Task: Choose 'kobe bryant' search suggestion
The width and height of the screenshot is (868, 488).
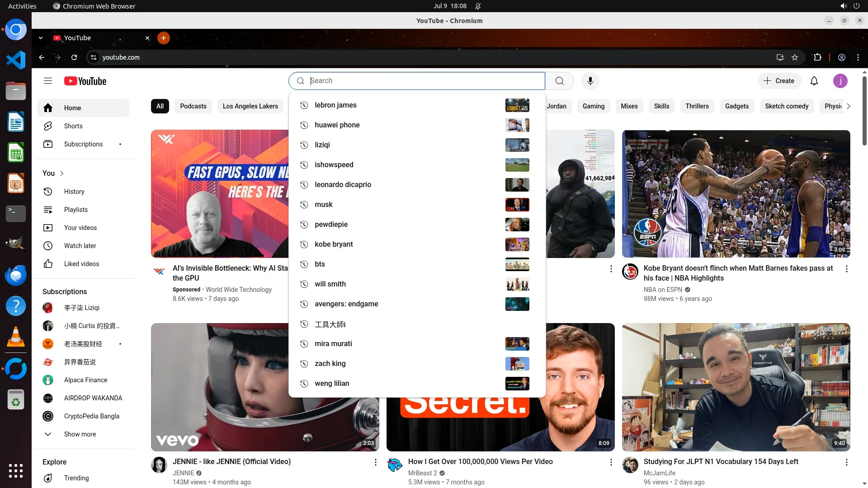Action: tap(334, 244)
